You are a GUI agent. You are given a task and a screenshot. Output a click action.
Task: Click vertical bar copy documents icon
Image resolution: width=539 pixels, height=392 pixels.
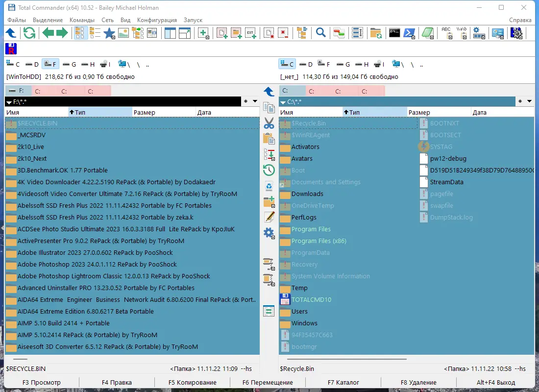point(269,108)
